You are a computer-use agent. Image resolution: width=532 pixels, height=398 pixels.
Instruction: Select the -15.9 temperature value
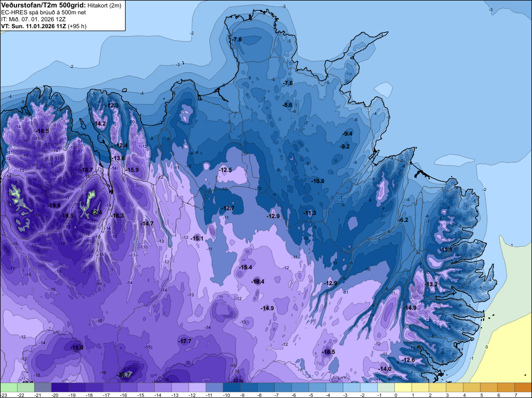pos(132,170)
